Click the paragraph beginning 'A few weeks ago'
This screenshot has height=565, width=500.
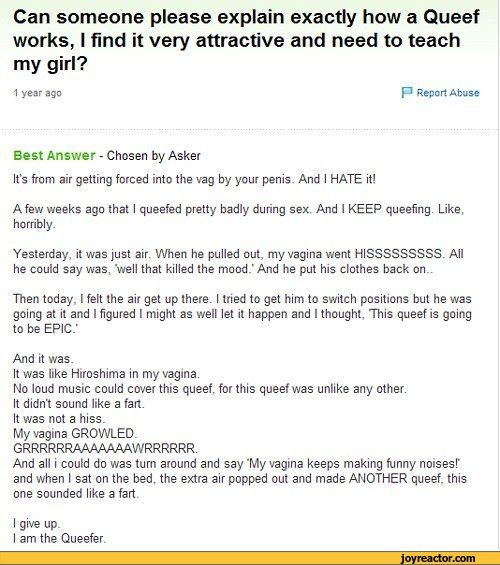point(238,216)
